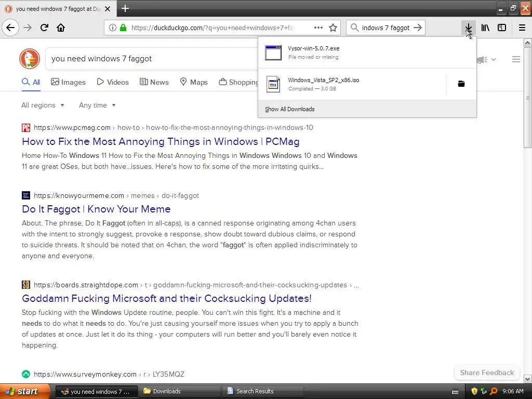Screen dimensions: 532x399
Task: Click the search bar magnifier icon
Action: point(354,28)
